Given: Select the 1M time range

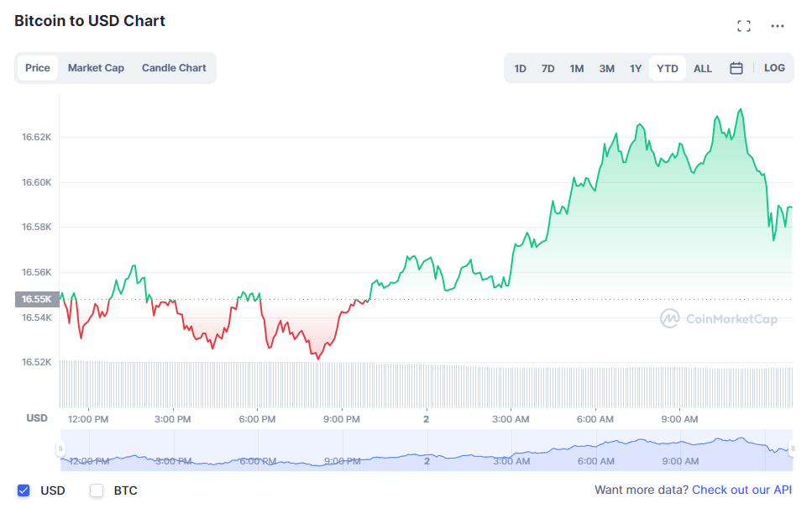Looking at the screenshot, I should (x=577, y=68).
